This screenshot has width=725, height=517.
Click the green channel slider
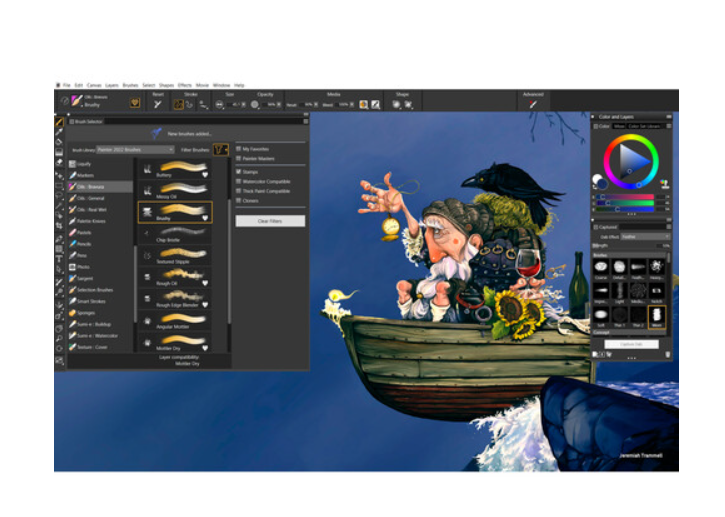coord(626,203)
